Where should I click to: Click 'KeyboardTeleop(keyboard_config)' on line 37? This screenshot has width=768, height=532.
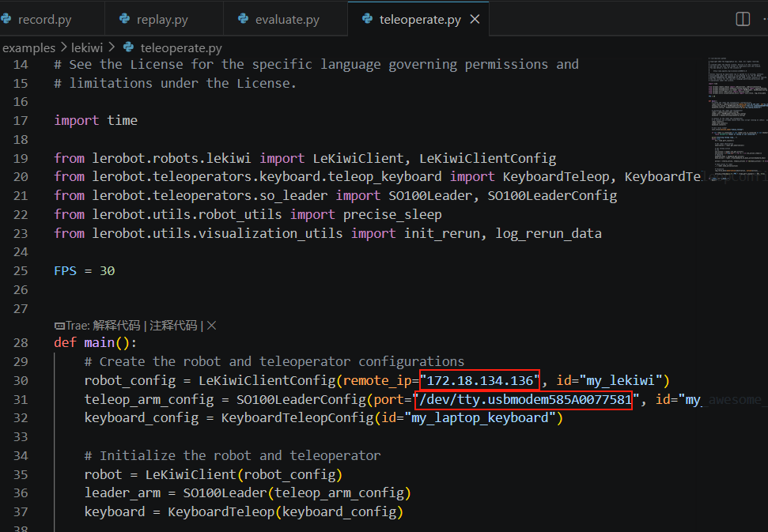tap(286, 512)
